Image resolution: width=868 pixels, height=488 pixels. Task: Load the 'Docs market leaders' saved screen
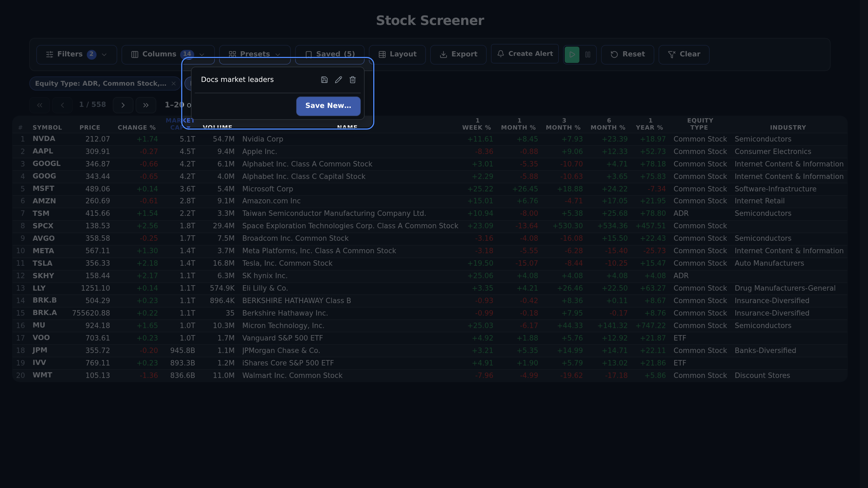pos(237,80)
